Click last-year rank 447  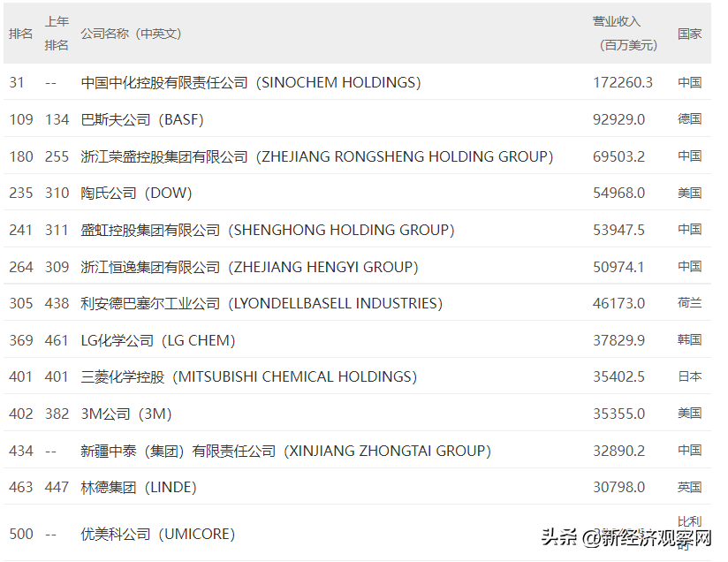[x=57, y=487]
